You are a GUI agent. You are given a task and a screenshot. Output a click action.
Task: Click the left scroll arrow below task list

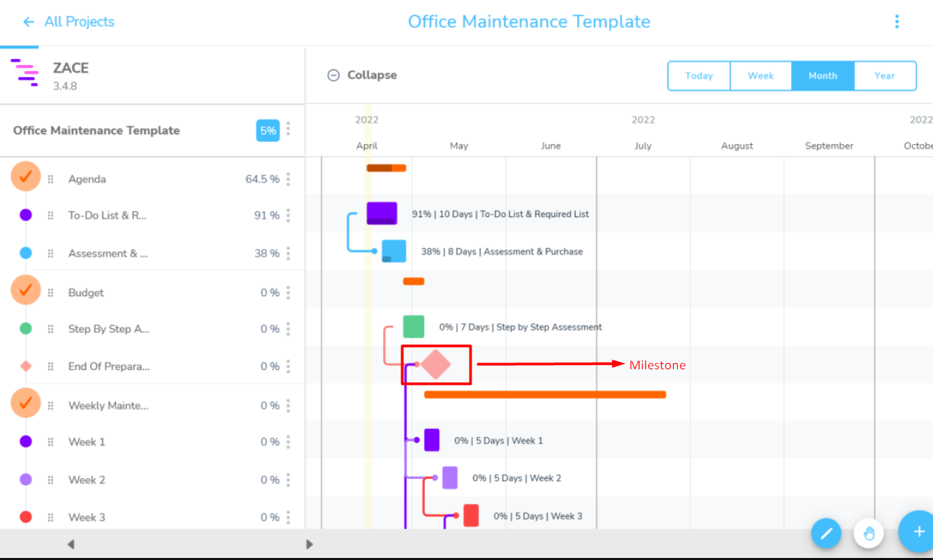point(70,544)
